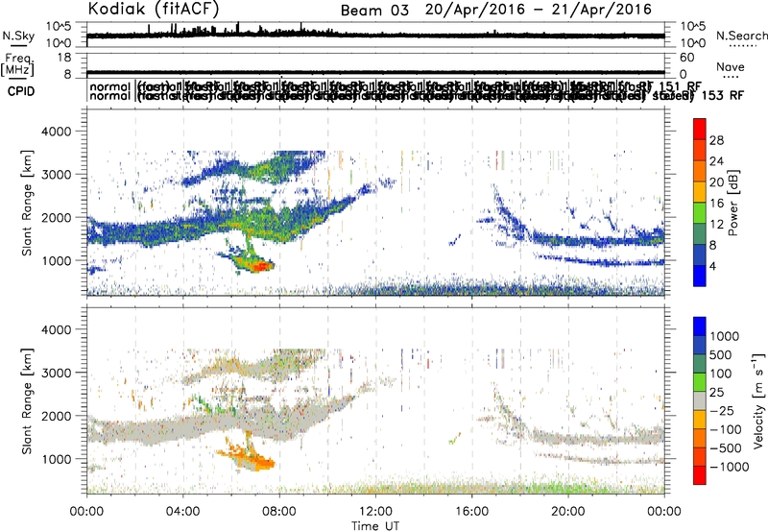Click the "1000" range tick in velocity panel
The image size is (768, 532).
coord(56,459)
